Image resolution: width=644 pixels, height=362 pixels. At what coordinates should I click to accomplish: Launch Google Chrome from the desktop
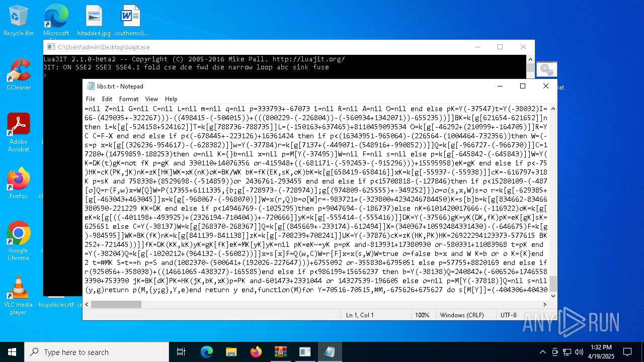19,240
